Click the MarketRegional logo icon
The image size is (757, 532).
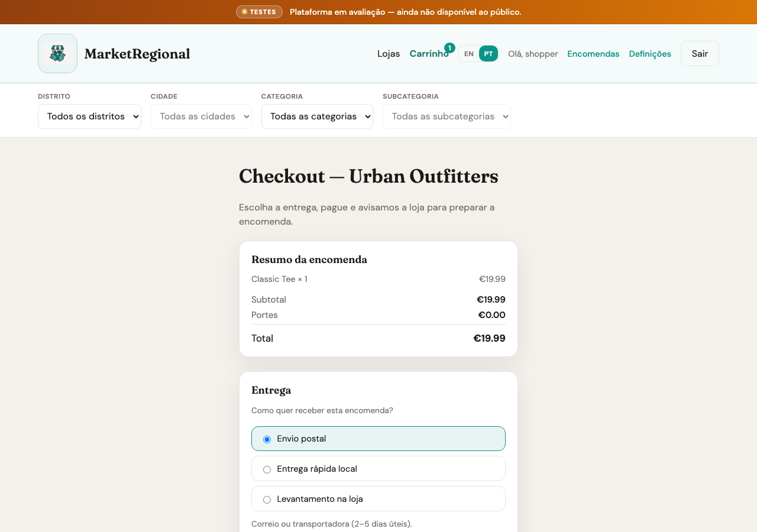click(x=57, y=53)
